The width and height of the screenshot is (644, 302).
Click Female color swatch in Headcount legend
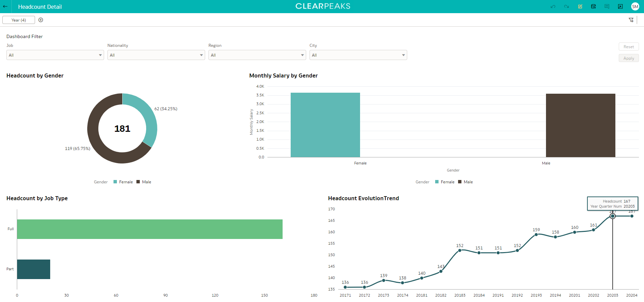click(x=115, y=182)
